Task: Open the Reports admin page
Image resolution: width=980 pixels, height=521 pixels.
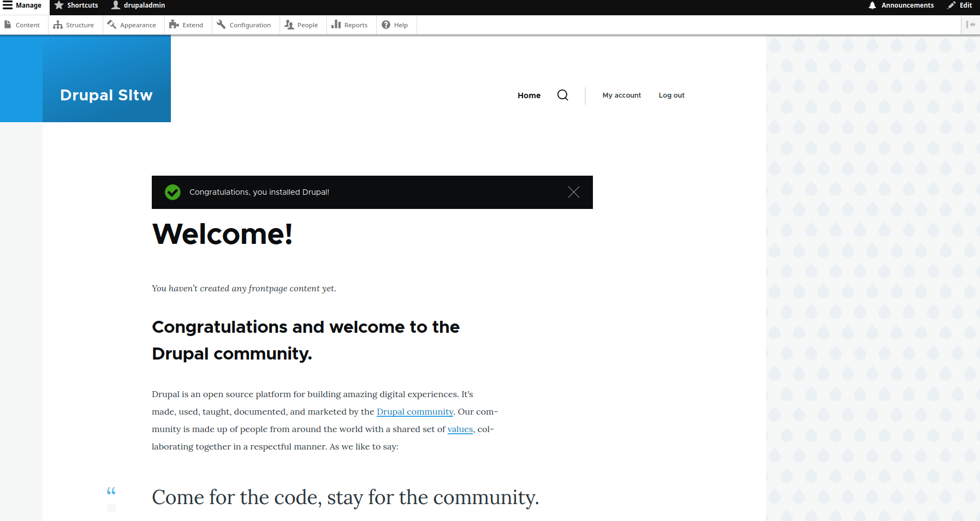Action: pos(350,25)
